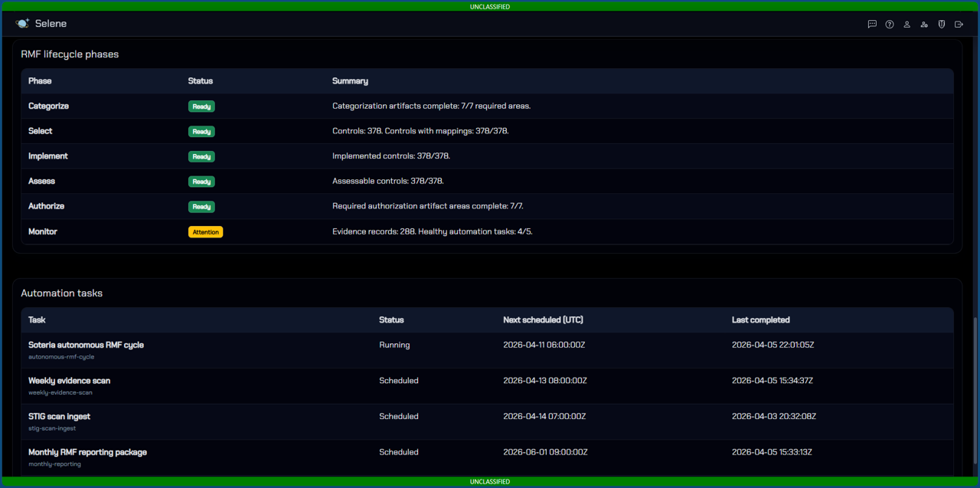Select the Implement phase name
The width and height of the screenshot is (980, 488).
[x=48, y=156]
